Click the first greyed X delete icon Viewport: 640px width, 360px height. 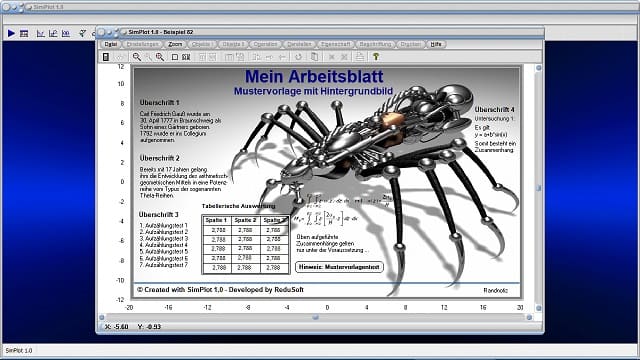(x=331, y=57)
